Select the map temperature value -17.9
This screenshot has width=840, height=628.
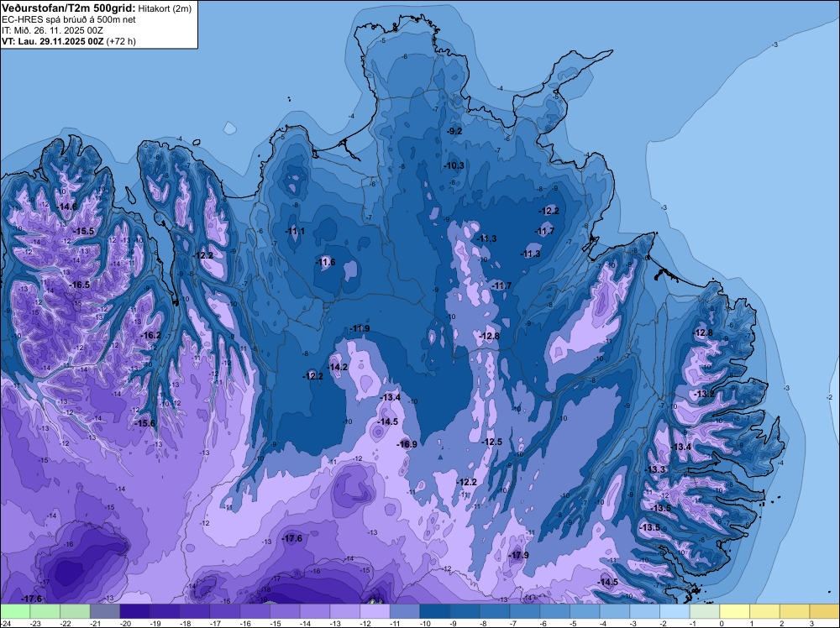point(518,555)
